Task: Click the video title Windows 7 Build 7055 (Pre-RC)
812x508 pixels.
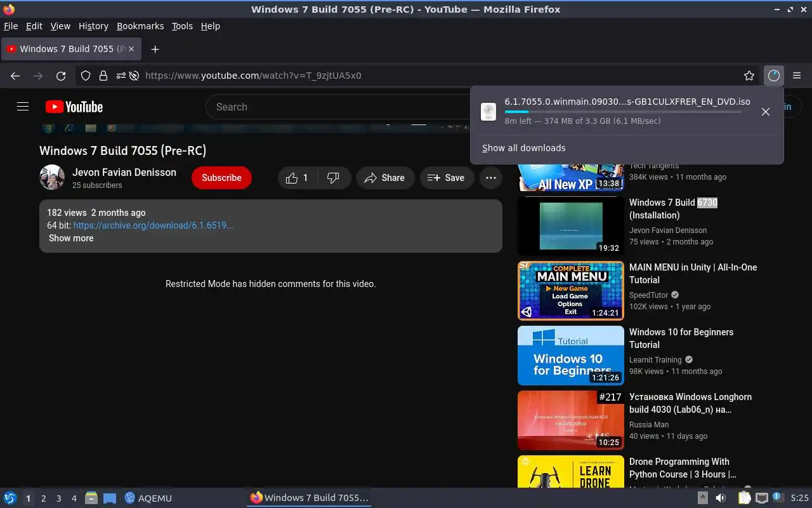Action: [x=122, y=150]
